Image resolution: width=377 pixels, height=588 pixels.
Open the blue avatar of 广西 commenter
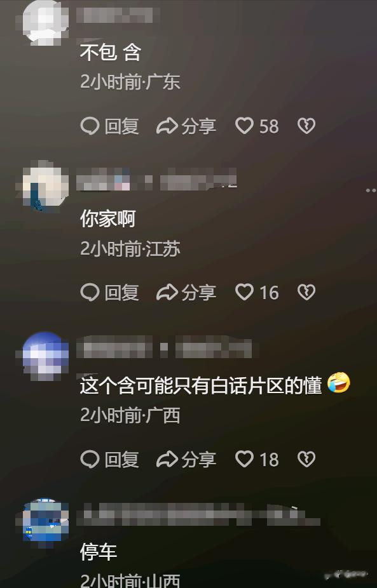(45, 354)
